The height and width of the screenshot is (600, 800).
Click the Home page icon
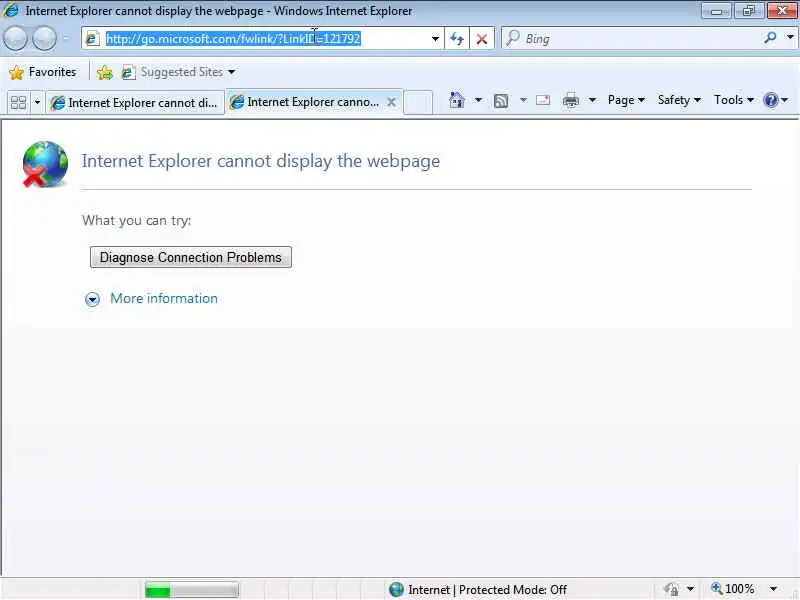coord(457,101)
